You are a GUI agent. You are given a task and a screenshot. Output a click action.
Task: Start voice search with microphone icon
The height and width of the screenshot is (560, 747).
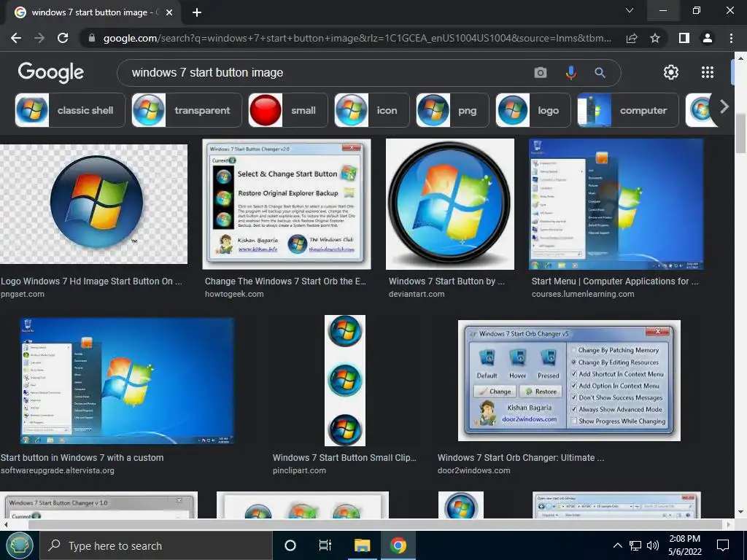570,72
